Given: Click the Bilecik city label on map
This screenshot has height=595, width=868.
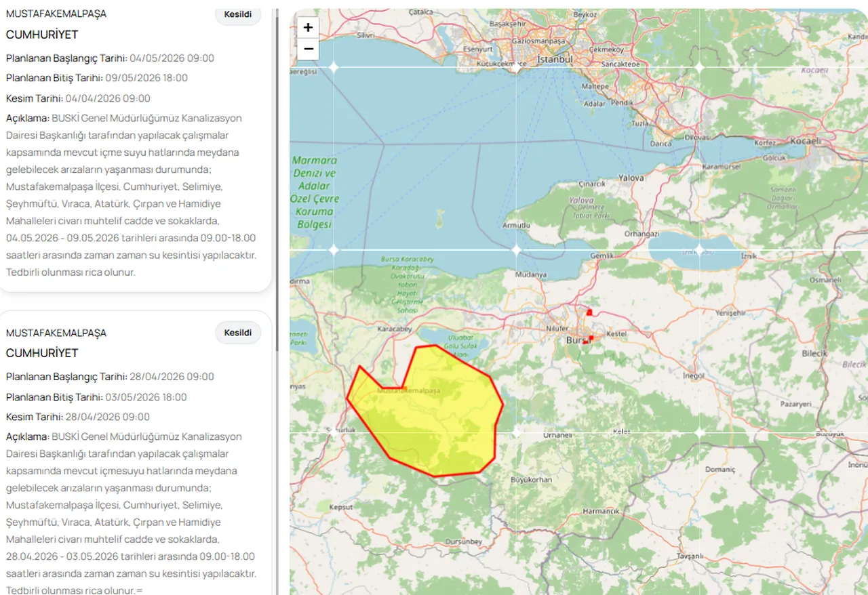Looking at the screenshot, I should click(x=814, y=354).
